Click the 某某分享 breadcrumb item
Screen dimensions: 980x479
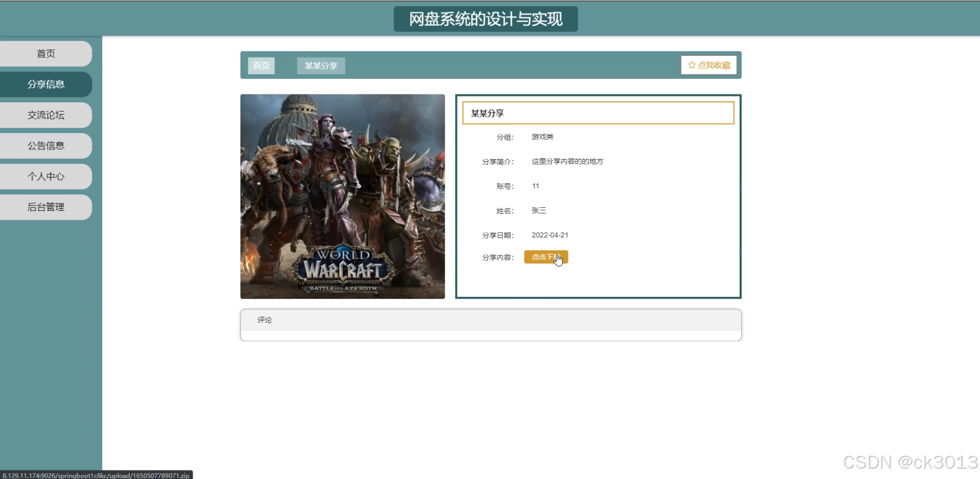321,66
